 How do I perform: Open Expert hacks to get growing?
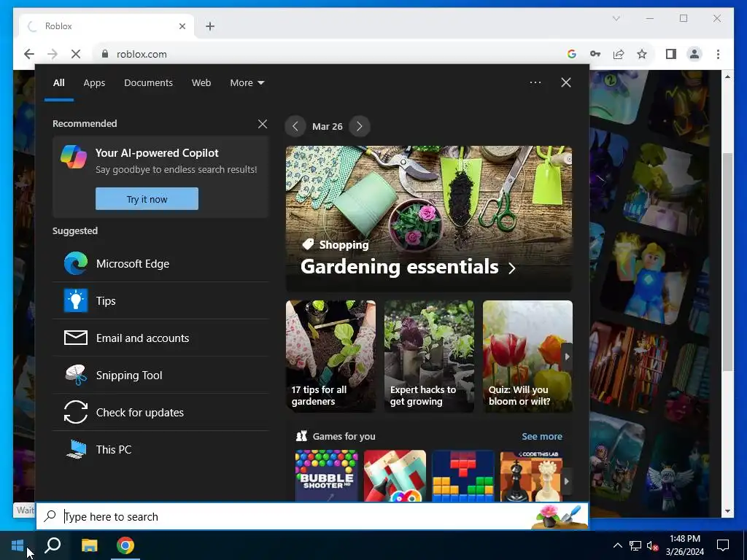(429, 356)
